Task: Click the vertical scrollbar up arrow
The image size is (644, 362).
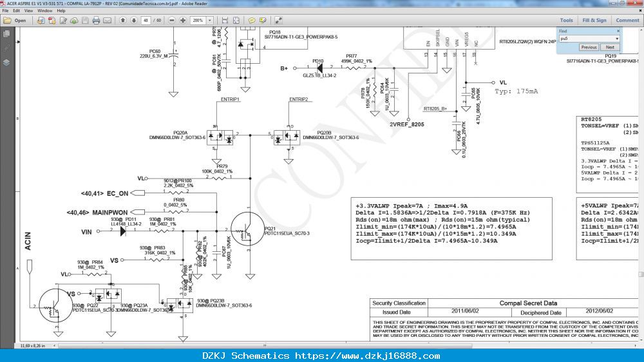Action: (x=641, y=30)
